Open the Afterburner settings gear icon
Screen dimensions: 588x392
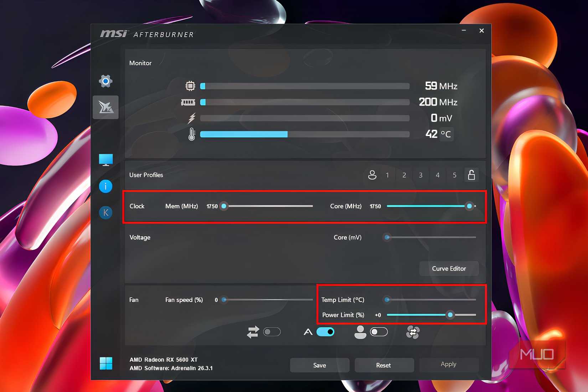click(105, 81)
